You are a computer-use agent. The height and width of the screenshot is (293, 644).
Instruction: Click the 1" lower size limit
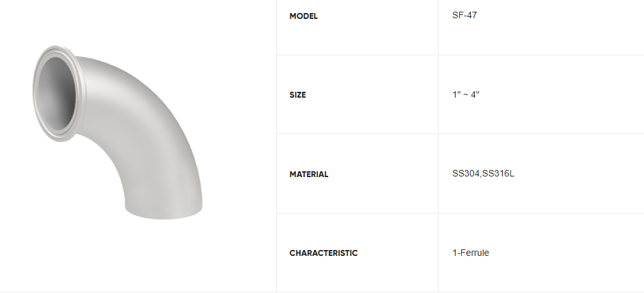(x=456, y=94)
